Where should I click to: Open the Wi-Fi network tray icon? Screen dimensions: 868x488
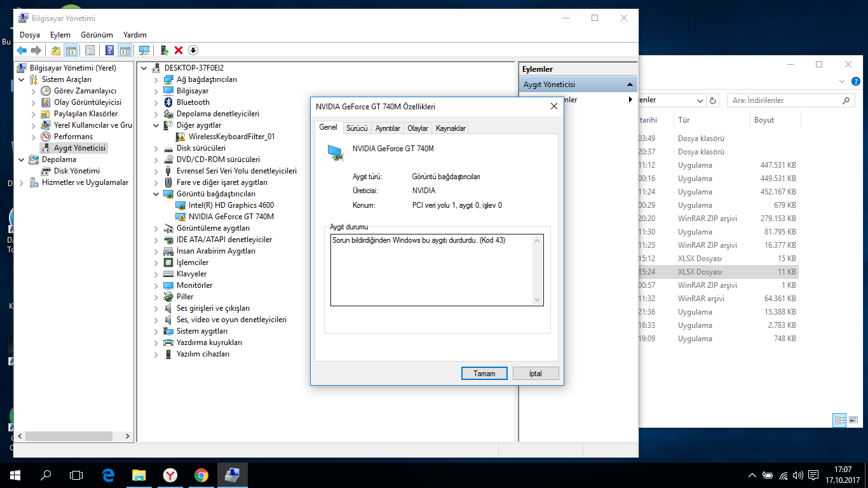(783, 475)
